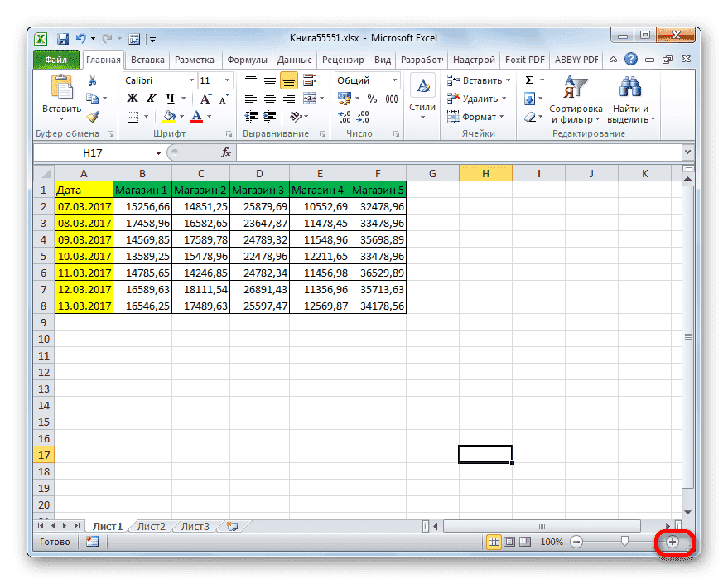Open the AutoSum Σ icon
Viewport: 728px width, 584px height.
pos(530,80)
